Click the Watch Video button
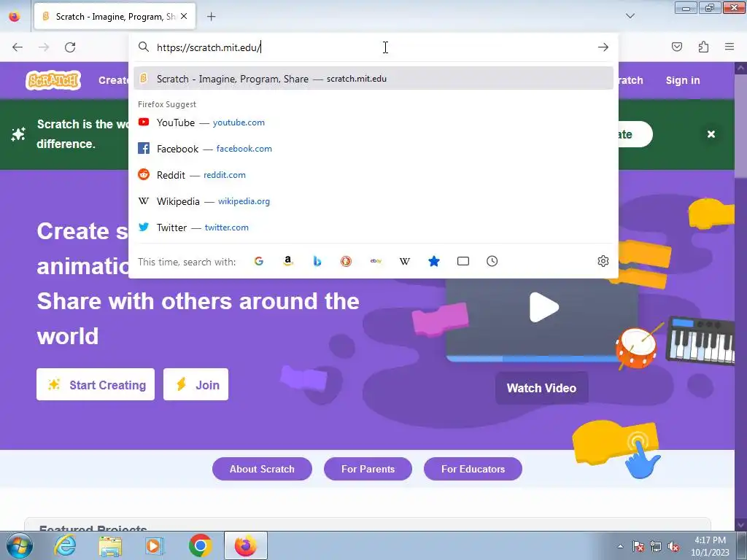747x560 pixels. pos(542,388)
